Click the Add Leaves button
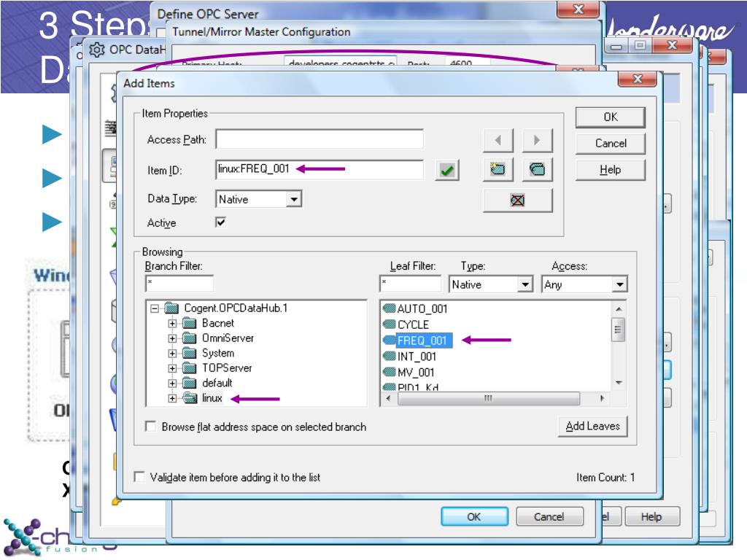The height and width of the screenshot is (560, 747). 592,426
